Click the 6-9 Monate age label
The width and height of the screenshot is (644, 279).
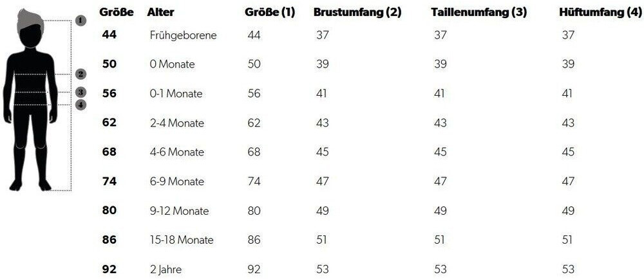coord(176,181)
